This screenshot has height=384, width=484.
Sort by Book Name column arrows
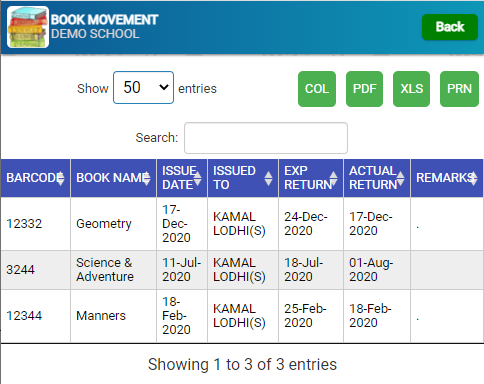(x=147, y=178)
